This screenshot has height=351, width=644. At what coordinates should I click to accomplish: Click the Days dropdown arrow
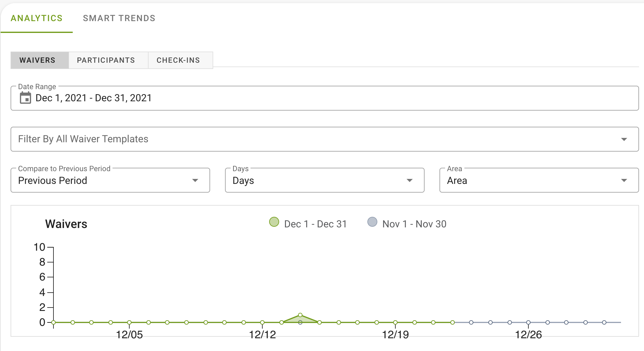[x=410, y=180]
